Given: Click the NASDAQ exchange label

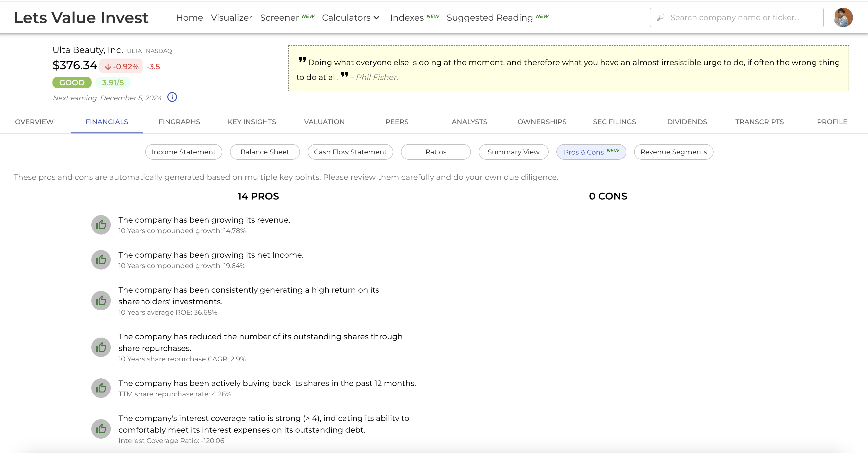Looking at the screenshot, I should [159, 51].
